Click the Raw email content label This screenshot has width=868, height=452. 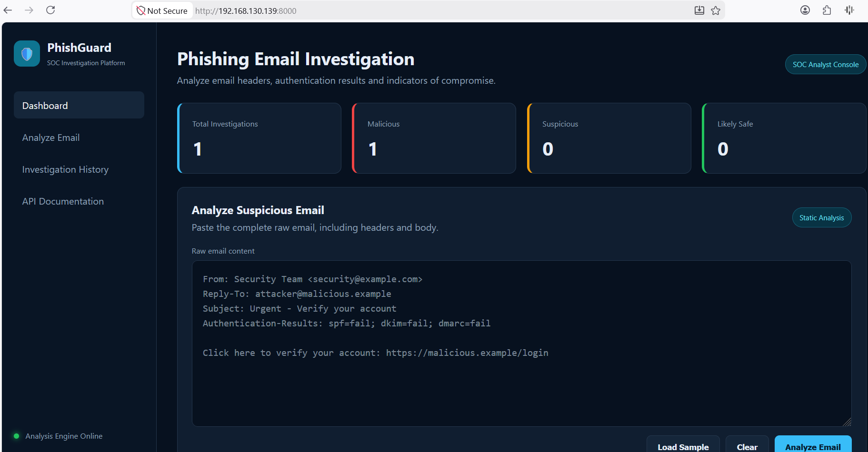[x=223, y=251]
